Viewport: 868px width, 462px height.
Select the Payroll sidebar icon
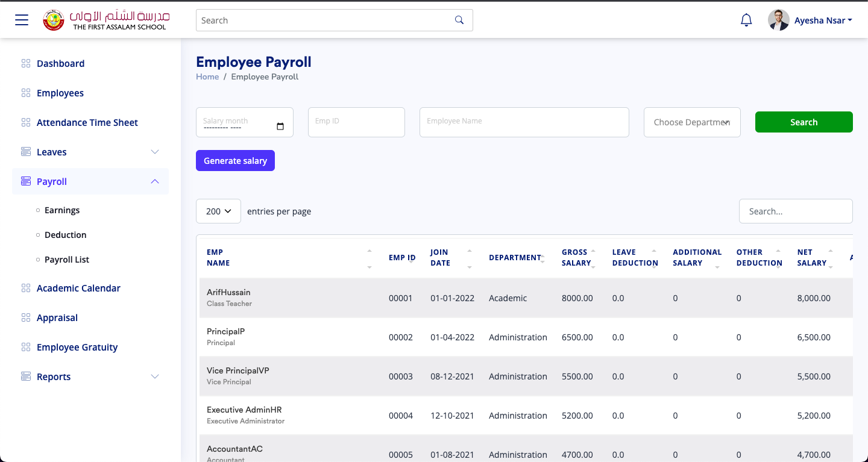tap(26, 181)
